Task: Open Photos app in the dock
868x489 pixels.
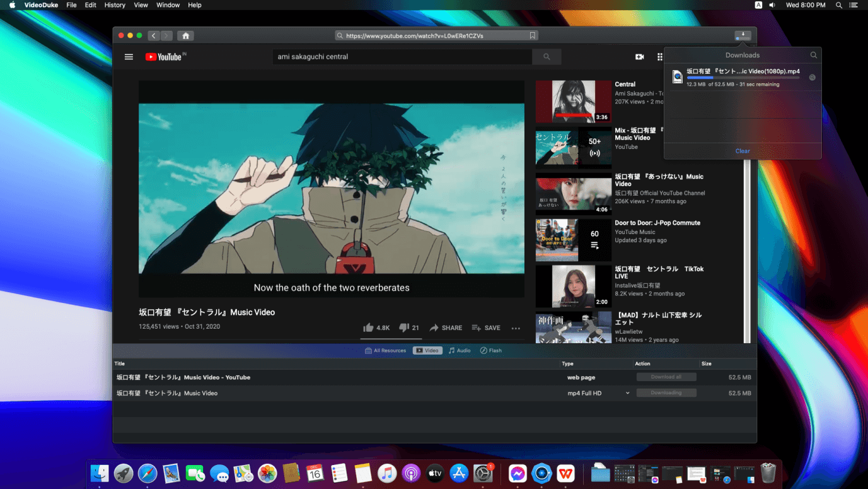Action: point(267,473)
